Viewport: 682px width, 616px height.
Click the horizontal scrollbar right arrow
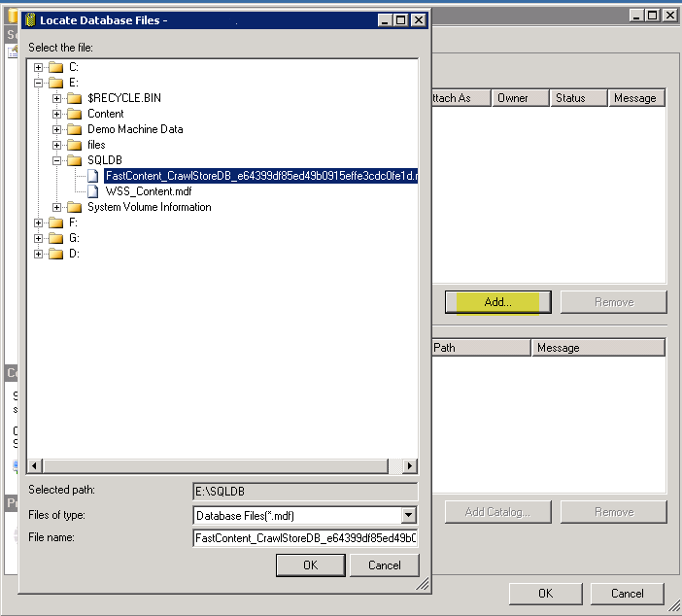[x=409, y=466]
